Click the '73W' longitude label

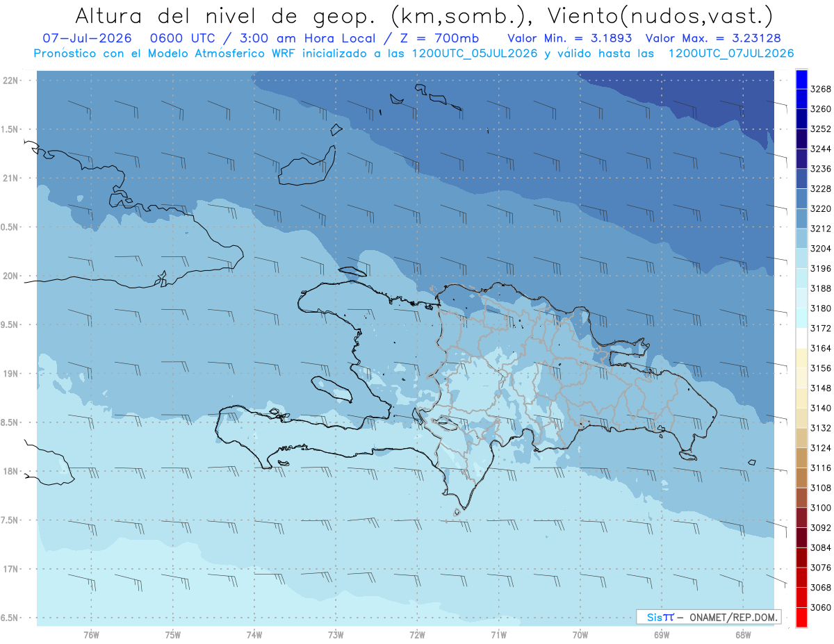click(x=336, y=634)
